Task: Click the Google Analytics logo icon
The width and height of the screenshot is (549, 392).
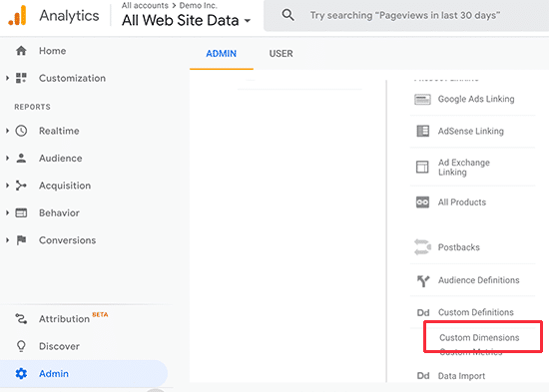Action: [x=17, y=15]
